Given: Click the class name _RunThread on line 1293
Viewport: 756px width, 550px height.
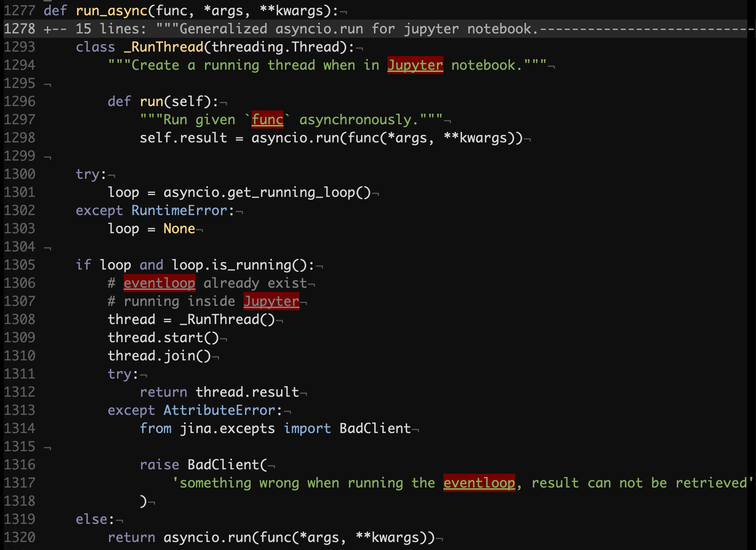Looking at the screenshot, I should [x=163, y=47].
